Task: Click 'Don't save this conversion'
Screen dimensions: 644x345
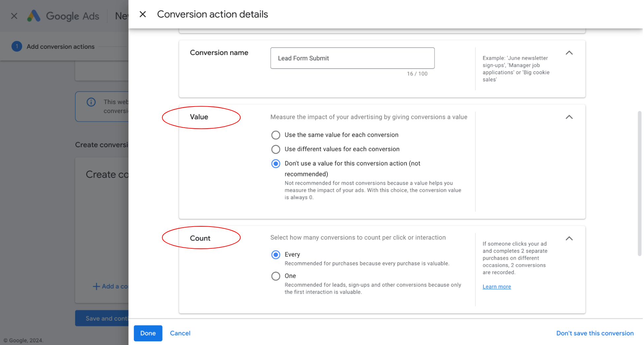Action: coord(595,333)
